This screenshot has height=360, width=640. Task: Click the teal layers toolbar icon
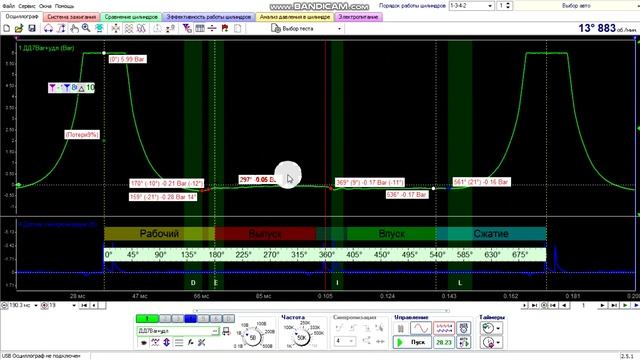[99, 28]
